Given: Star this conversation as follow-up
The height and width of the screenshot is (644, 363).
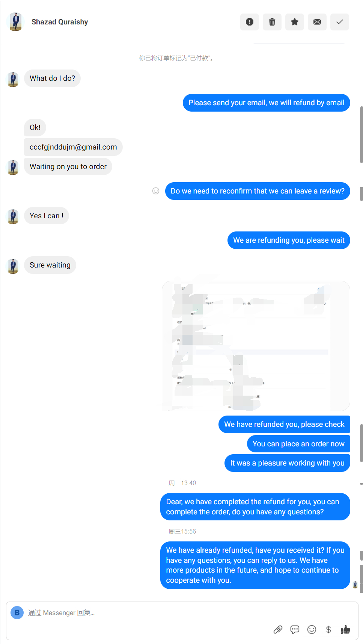Looking at the screenshot, I should pos(295,22).
